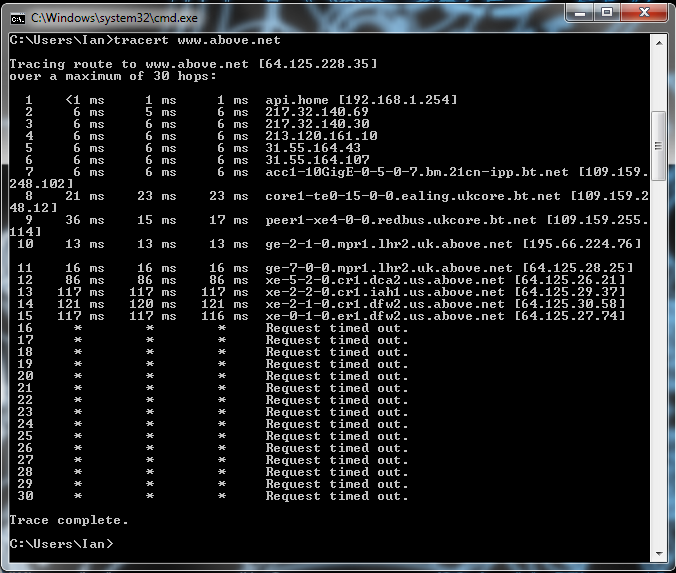676x573 pixels.
Task: Click hostname xe-2-1-0.cr1.dfw2.us.above.net
Action: (x=385, y=304)
